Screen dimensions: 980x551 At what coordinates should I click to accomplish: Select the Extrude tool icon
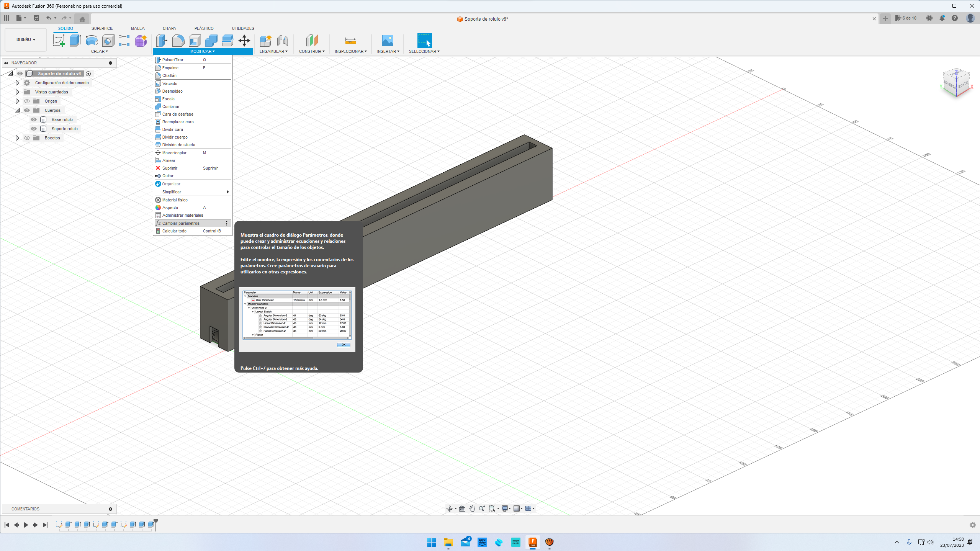click(x=75, y=40)
